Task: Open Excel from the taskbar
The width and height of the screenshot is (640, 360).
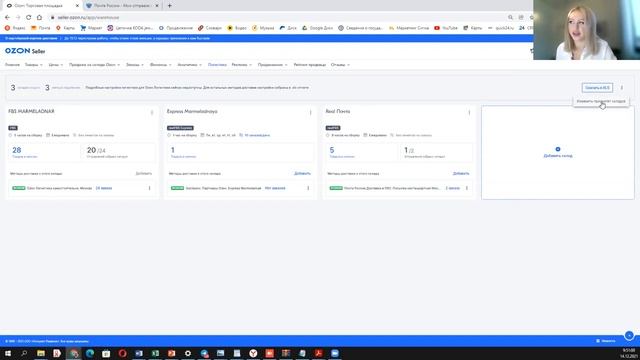Action: (x=155, y=353)
